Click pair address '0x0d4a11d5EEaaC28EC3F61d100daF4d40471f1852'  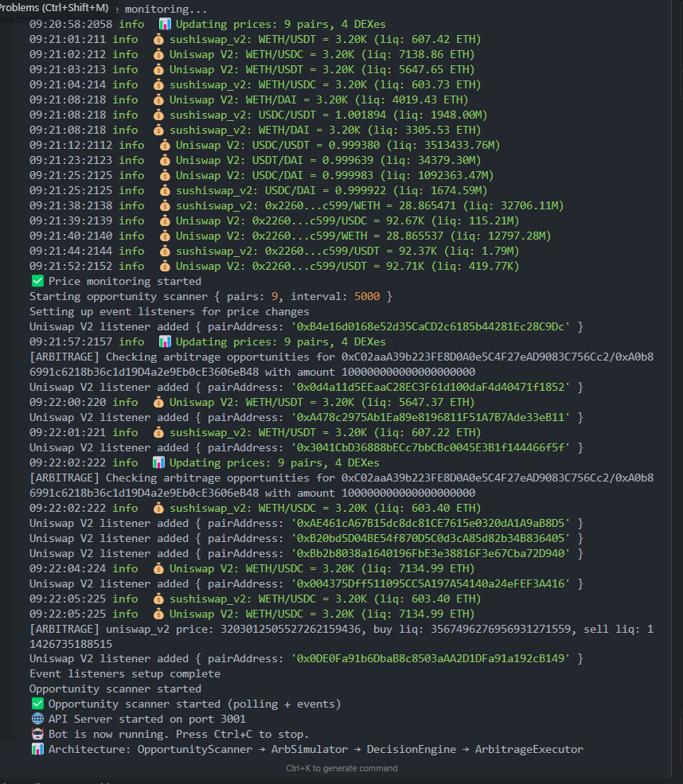click(431, 387)
